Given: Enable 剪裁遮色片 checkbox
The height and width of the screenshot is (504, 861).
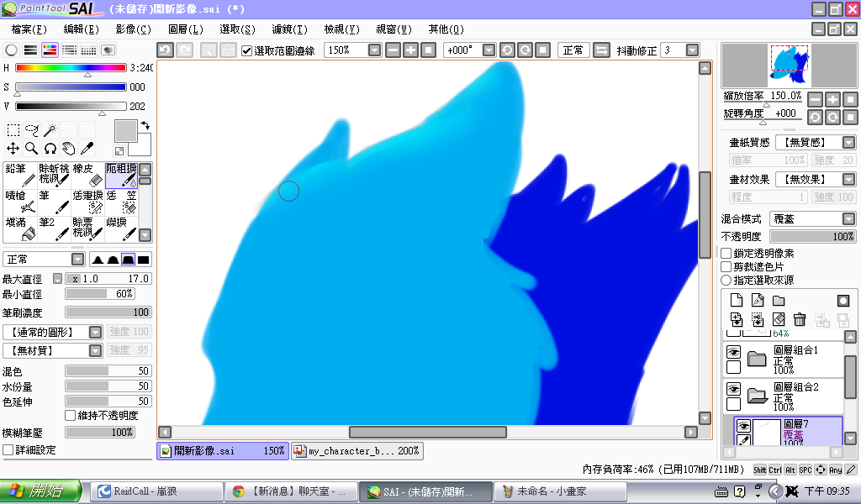Looking at the screenshot, I should click(x=726, y=266).
